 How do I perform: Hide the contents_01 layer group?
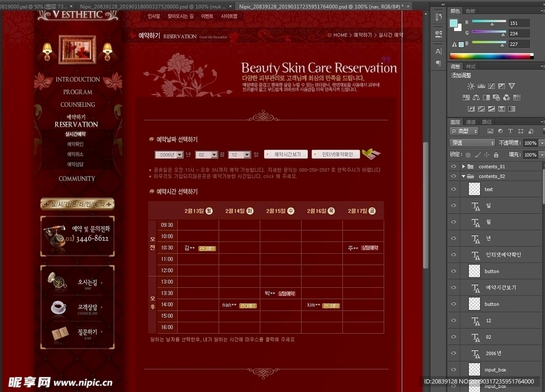453,166
